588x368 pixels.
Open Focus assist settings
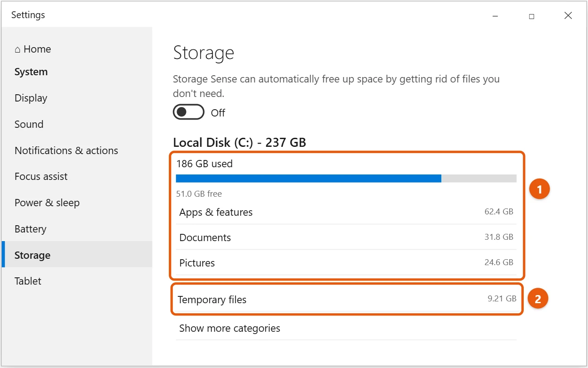[41, 176]
